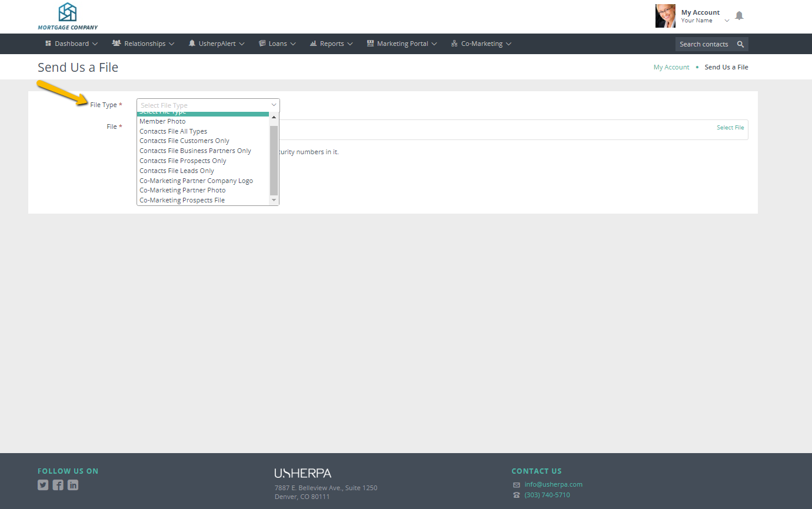Click the info@usherpa.com email link

pyautogui.click(x=553, y=484)
